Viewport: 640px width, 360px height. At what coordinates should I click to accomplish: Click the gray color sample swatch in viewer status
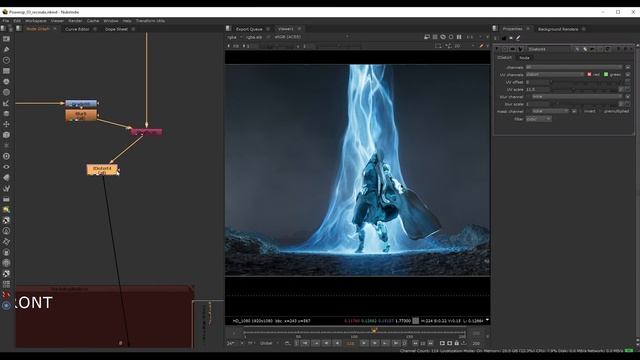pos(416,321)
